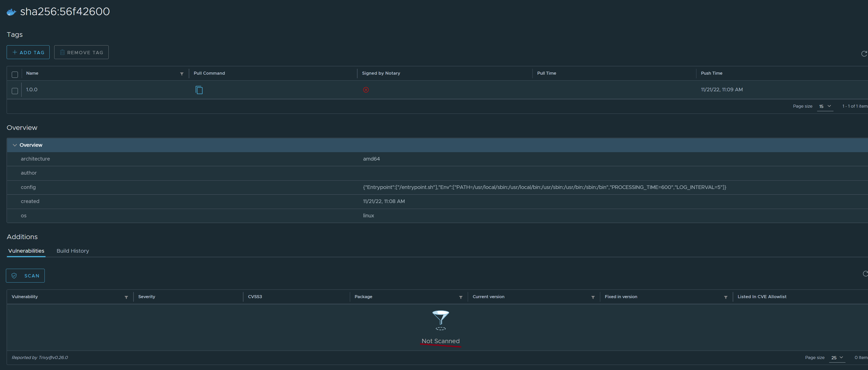
Task: Click the config JSON value in Overview
Action: [544, 187]
